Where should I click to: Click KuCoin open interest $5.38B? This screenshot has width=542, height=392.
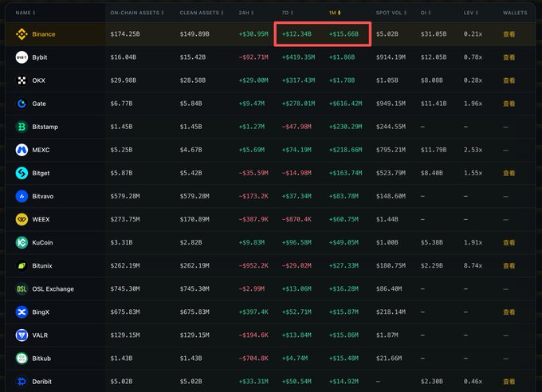pyautogui.click(x=432, y=242)
